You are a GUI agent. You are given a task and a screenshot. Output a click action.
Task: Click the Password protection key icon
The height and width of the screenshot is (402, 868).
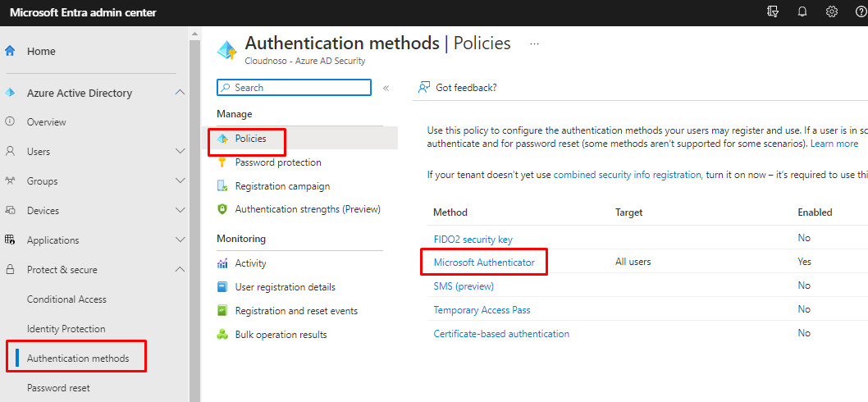[x=222, y=162]
